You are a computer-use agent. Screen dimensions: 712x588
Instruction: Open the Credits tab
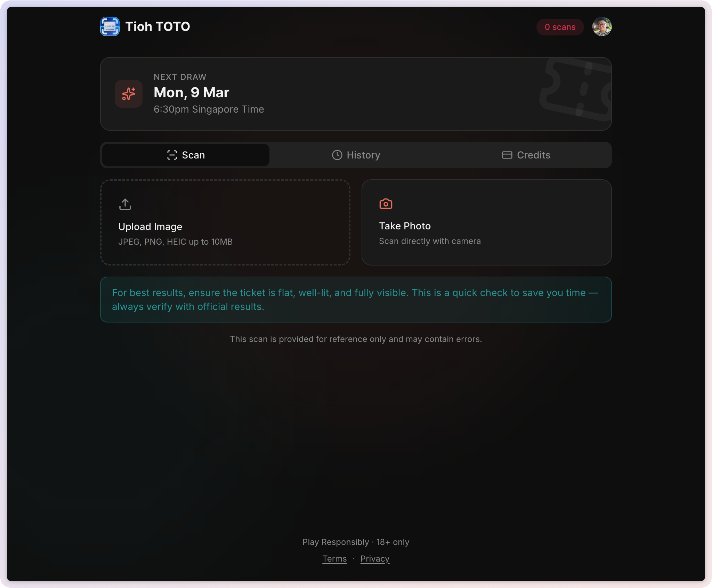[x=526, y=155]
